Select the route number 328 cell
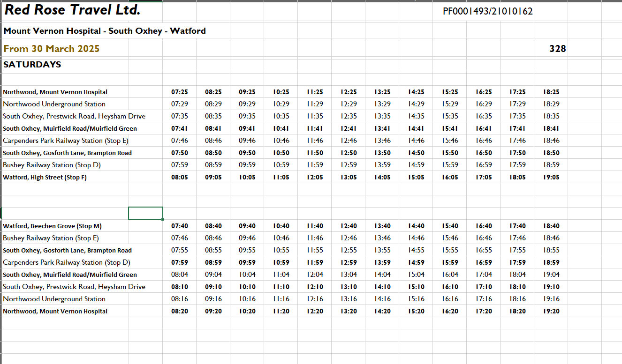622x364 pixels. 558,49
